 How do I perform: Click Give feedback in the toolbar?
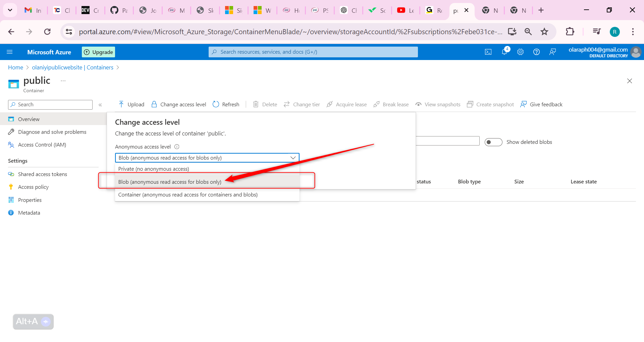[541, 105]
